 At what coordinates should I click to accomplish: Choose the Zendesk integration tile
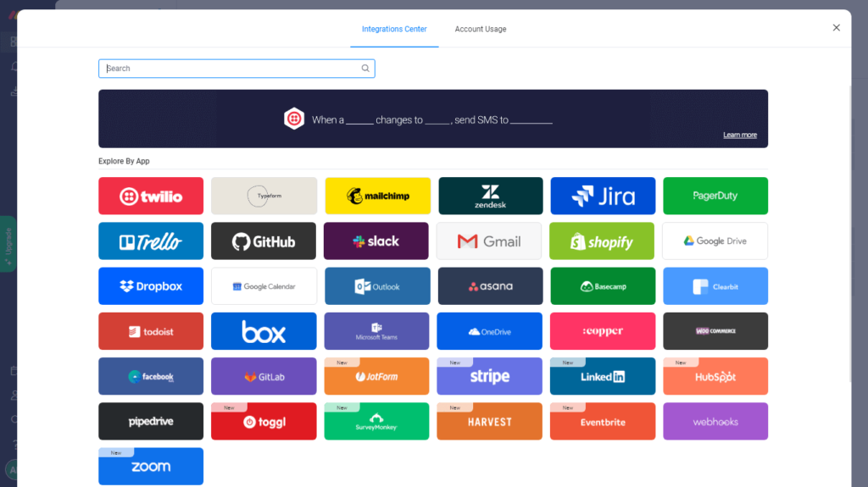click(490, 196)
